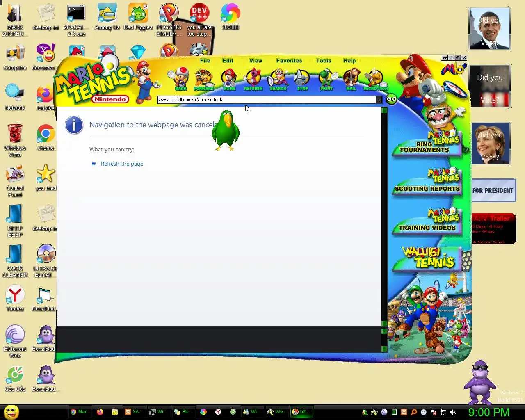The image size is (525, 420).
Task: Select the COCK CLEANER desktop icon
Action: [15, 261]
